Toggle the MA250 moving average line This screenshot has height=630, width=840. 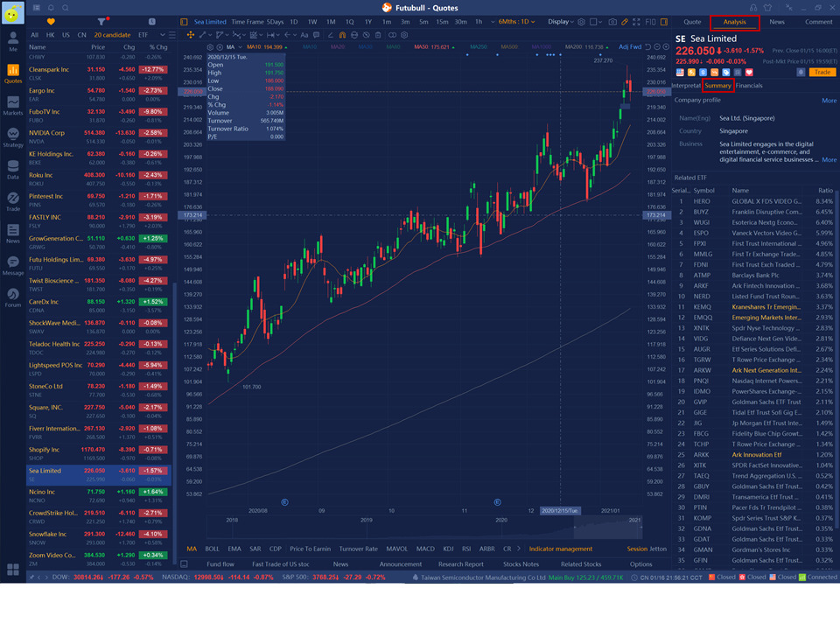pyautogui.click(x=479, y=47)
